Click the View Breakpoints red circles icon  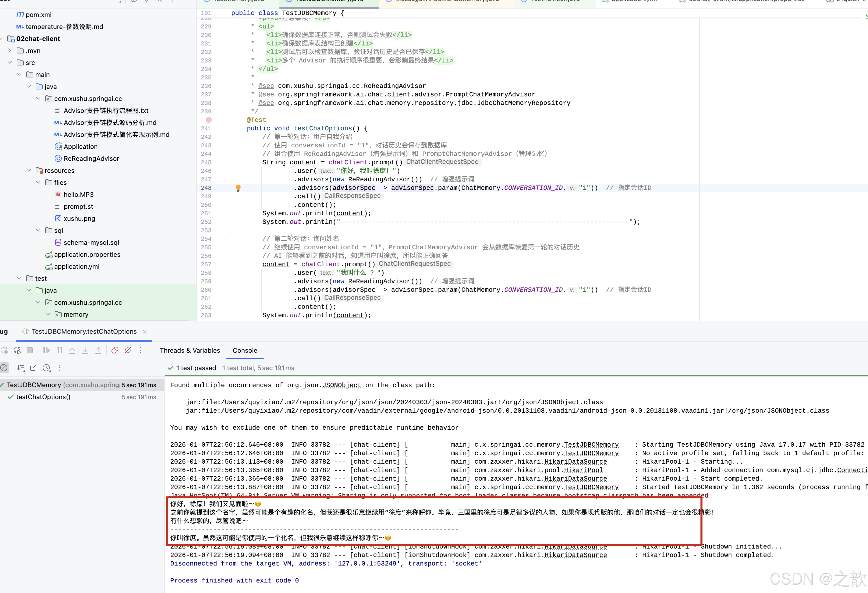tap(115, 350)
